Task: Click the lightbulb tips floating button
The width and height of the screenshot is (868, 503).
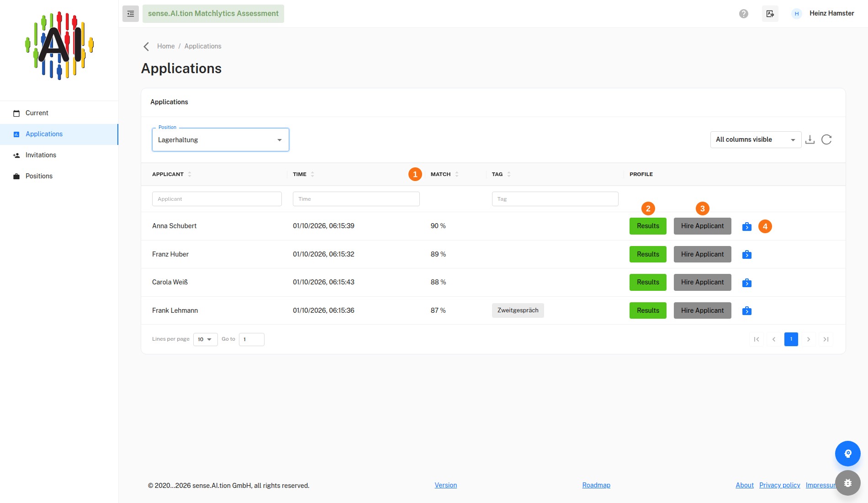Action: pyautogui.click(x=848, y=454)
